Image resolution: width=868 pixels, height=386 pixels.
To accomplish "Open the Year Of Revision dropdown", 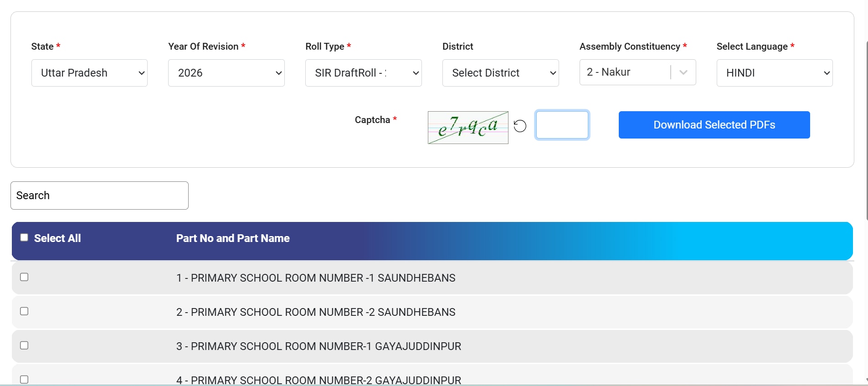I will click(x=226, y=73).
